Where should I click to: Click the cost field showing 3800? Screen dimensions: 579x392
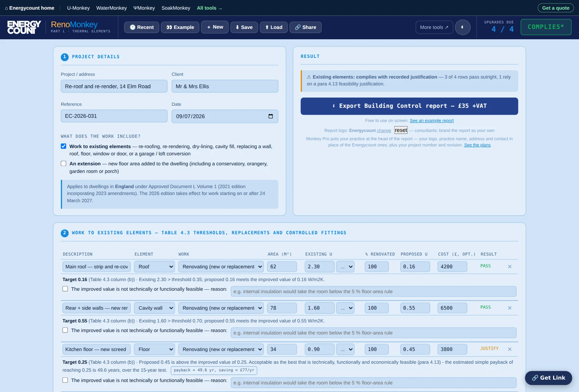click(453, 349)
